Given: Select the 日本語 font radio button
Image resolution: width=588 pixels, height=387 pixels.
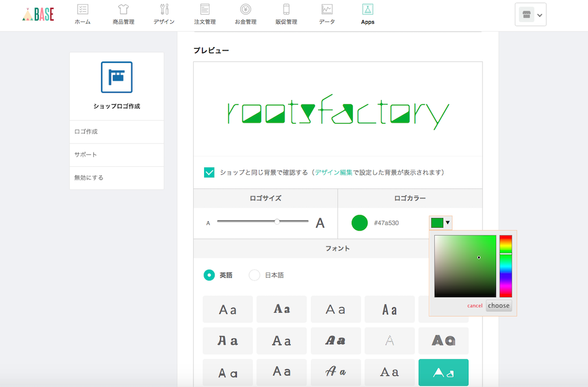Looking at the screenshot, I should [x=255, y=275].
